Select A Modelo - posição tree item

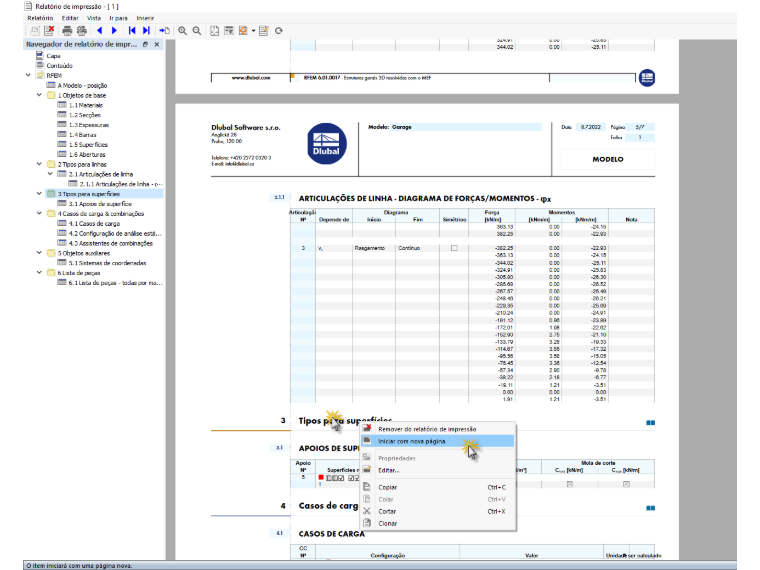(77, 85)
